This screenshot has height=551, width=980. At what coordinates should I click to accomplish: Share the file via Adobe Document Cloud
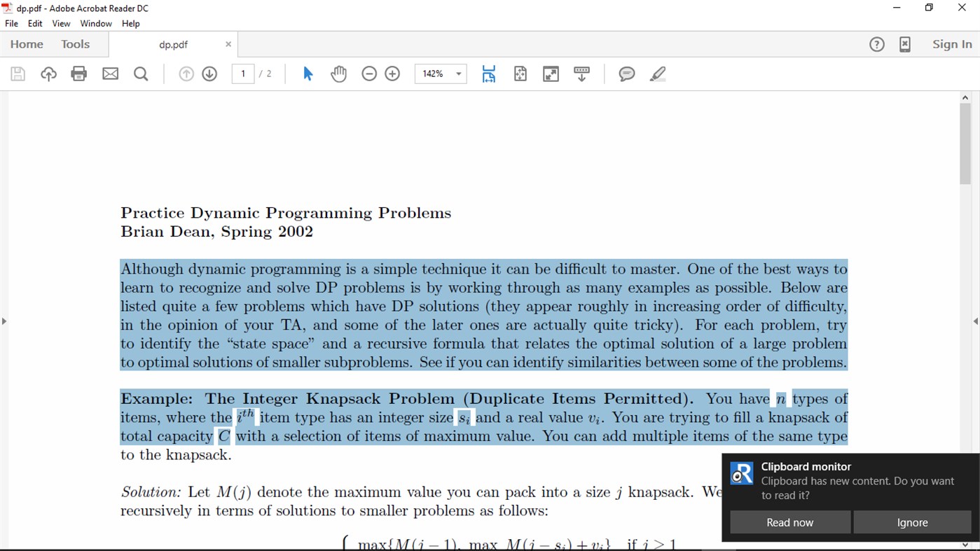[48, 73]
